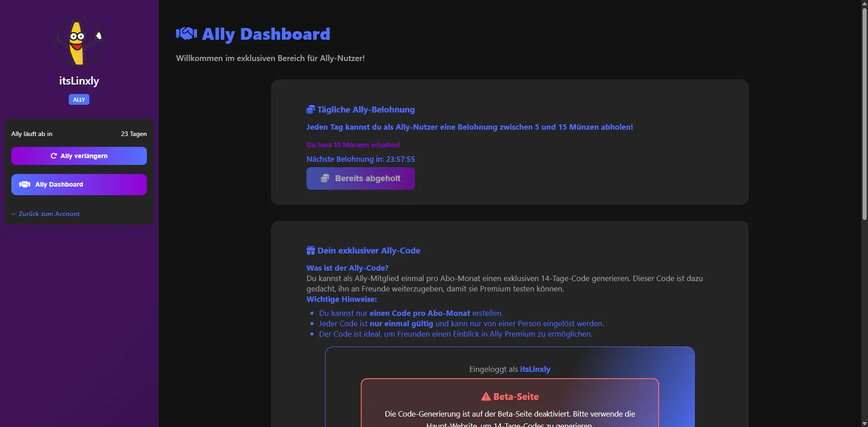
Task: Open the banana profile avatar
Action: (x=79, y=42)
